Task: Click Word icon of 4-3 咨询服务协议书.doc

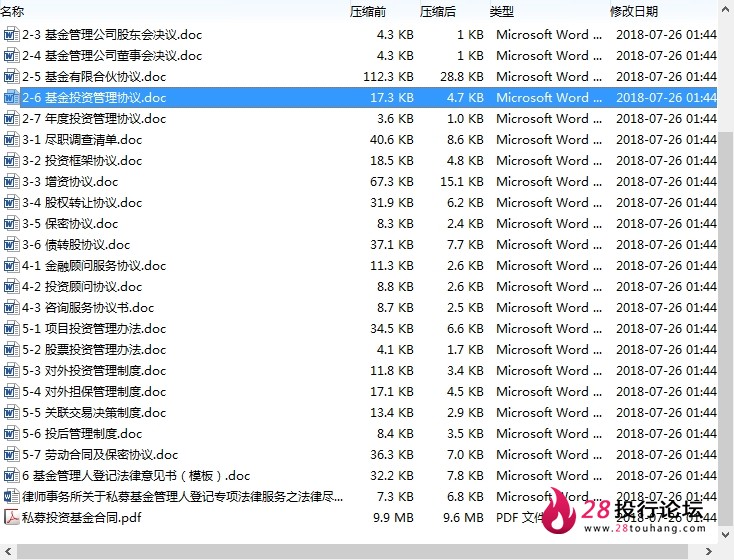Action: (x=11, y=308)
